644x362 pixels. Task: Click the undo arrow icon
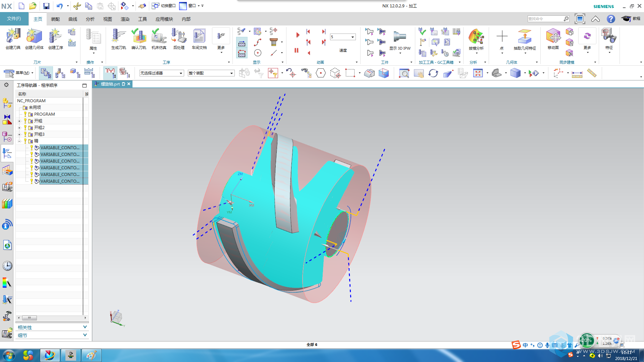click(x=59, y=6)
